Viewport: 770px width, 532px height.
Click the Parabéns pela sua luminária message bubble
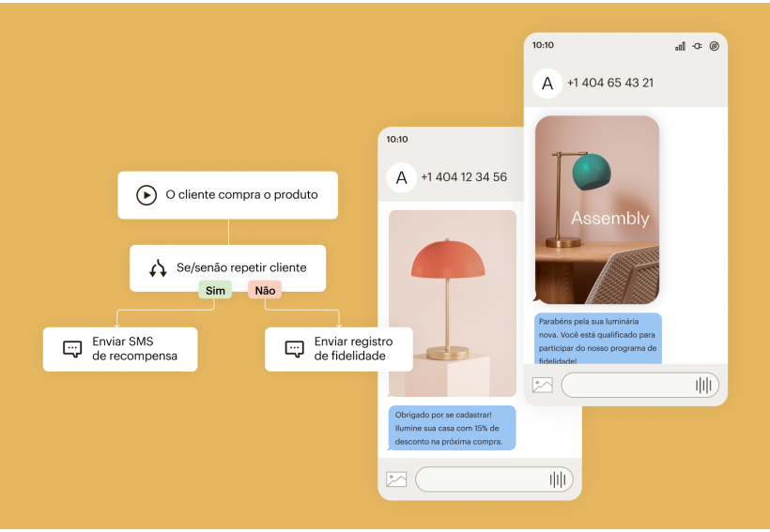[598, 339]
